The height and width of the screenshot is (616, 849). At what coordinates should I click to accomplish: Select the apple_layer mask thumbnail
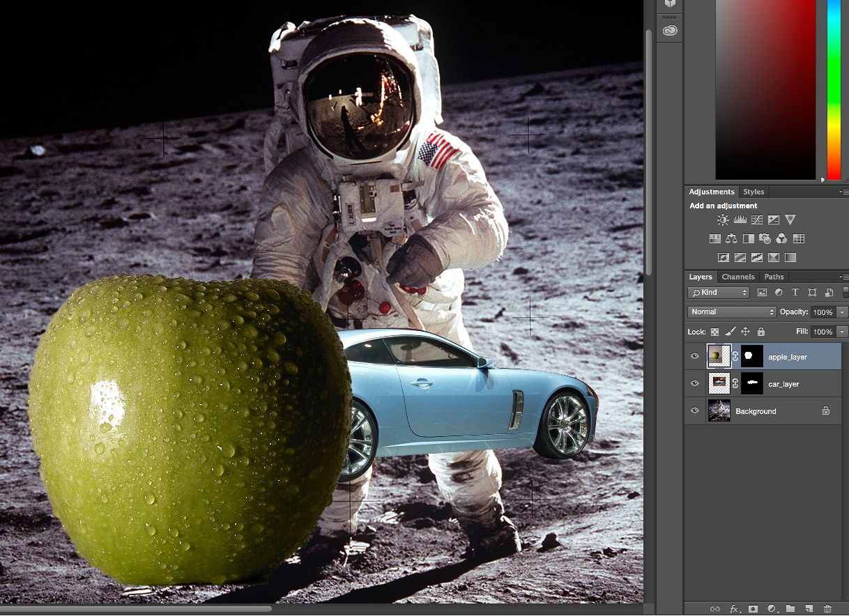tap(751, 356)
